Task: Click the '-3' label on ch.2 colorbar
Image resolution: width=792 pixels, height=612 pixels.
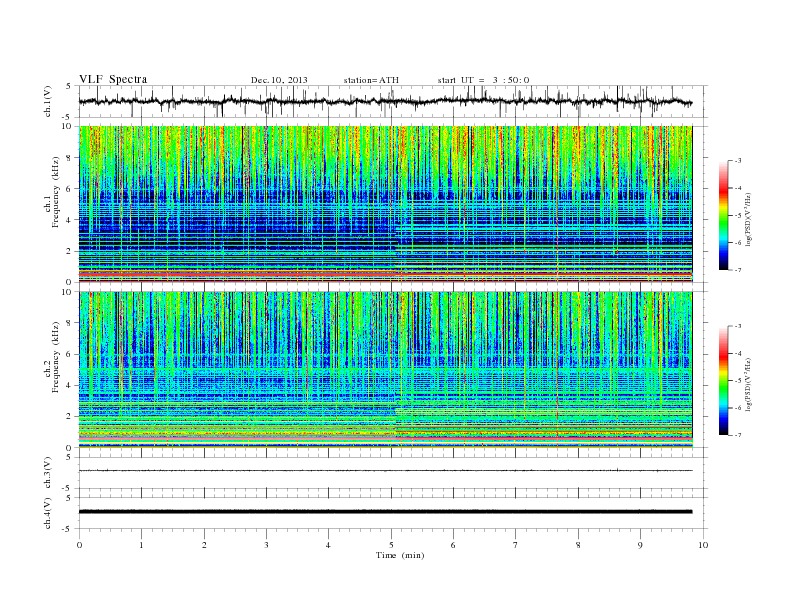Action: click(738, 326)
